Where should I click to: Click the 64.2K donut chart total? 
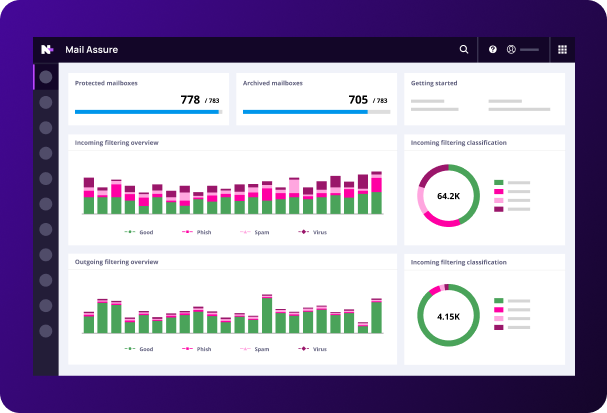[x=448, y=196]
